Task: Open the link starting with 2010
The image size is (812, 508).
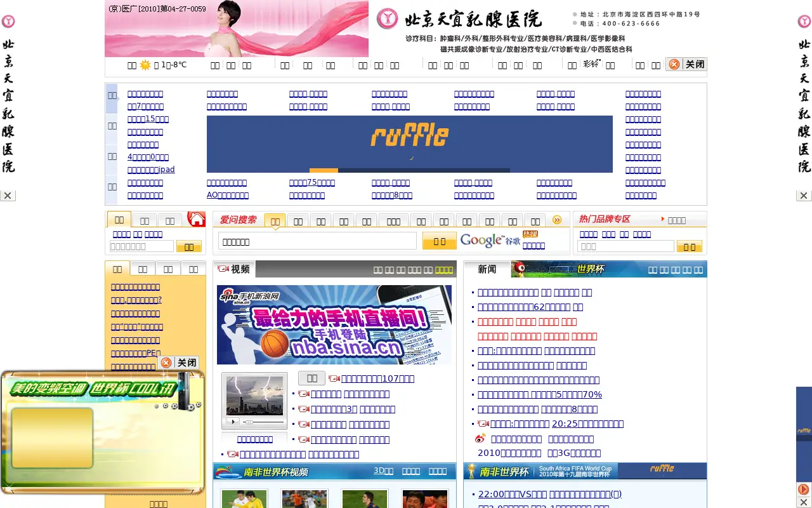Action: 509,453
